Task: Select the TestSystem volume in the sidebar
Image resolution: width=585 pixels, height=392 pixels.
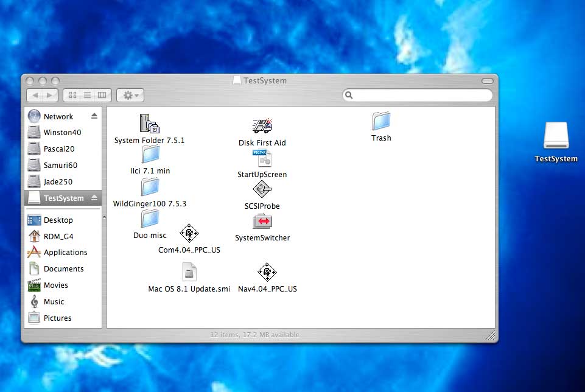Action: click(63, 198)
